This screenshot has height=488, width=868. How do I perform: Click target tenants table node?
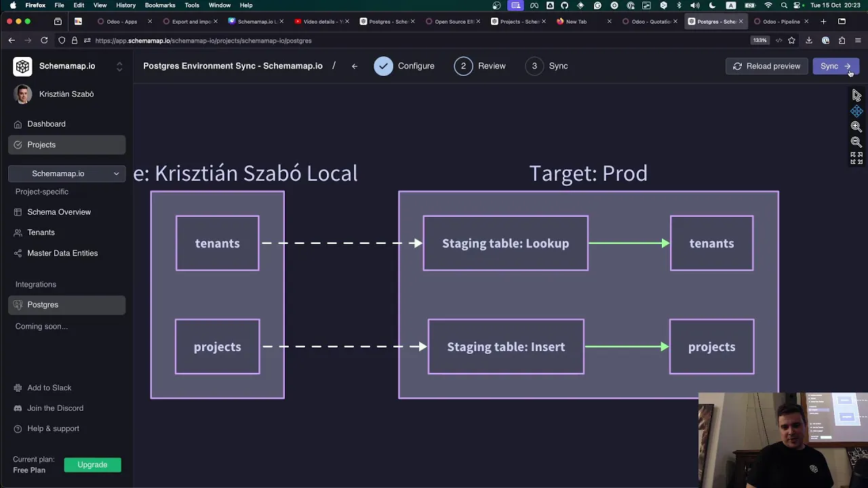point(711,243)
